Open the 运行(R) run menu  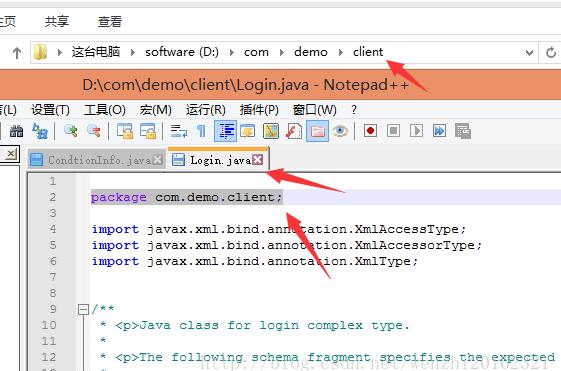(206, 110)
